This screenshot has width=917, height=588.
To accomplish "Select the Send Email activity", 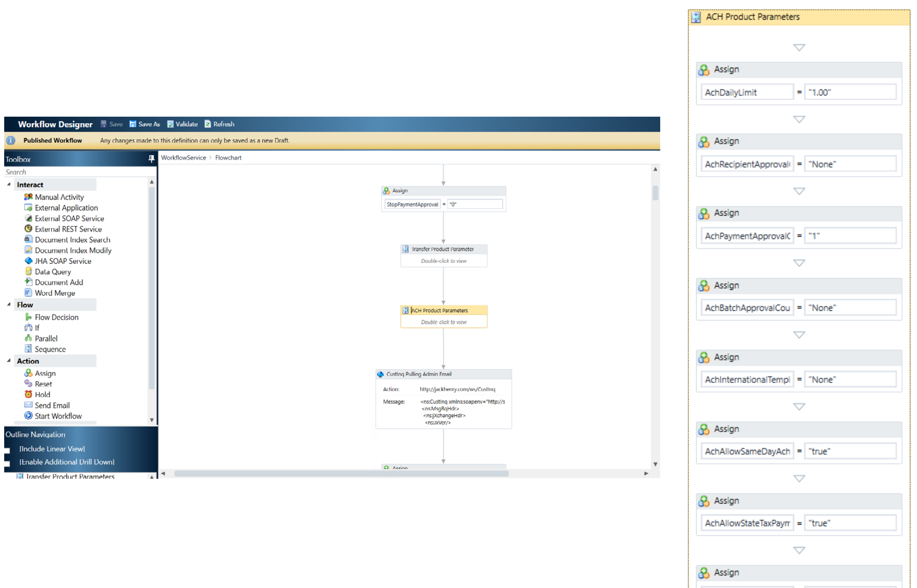I will [x=52, y=405].
